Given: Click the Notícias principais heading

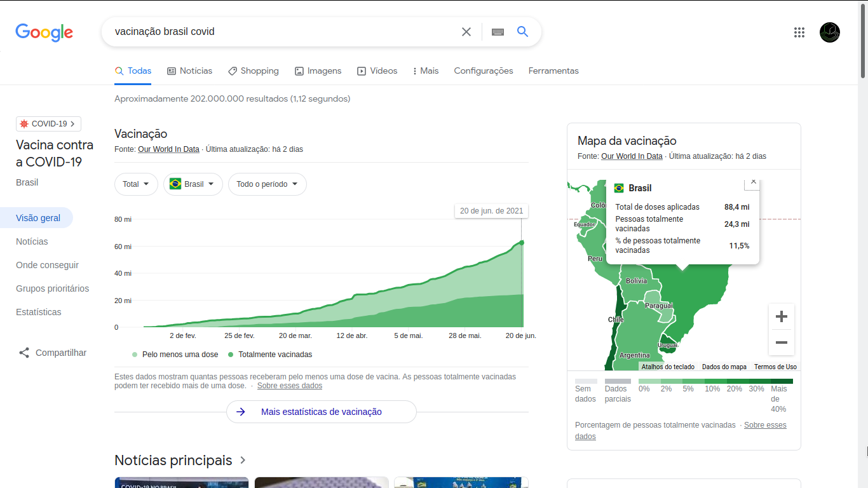Looking at the screenshot, I should pos(173,460).
